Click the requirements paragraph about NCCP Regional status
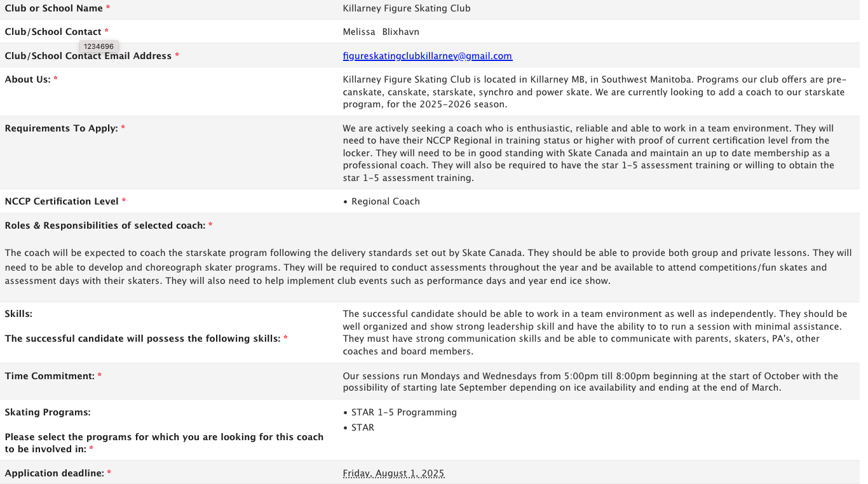 coord(588,153)
